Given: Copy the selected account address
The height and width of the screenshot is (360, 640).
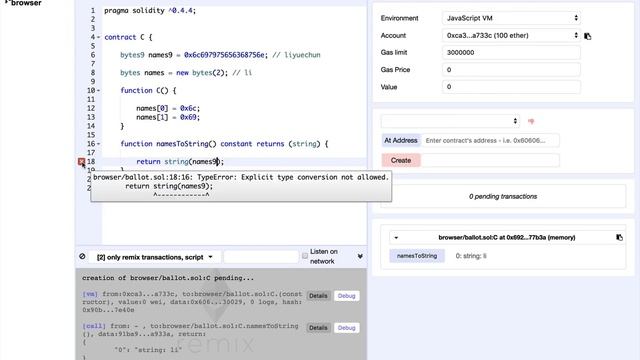Looking at the screenshot, I should tap(588, 36).
